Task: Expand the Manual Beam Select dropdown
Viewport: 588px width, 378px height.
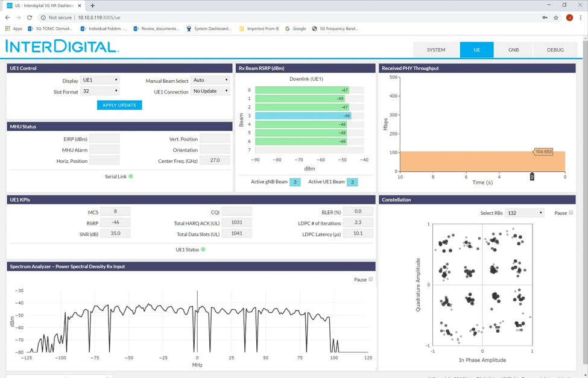Action: point(210,80)
